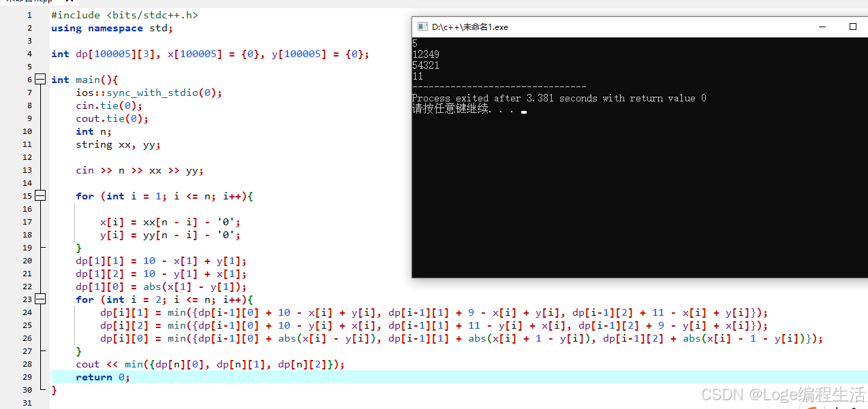Viewport: 868px width, 409px height.
Task: Click the dp[1][0] = abs(x[1] - y[1]); line
Action: 161,287
